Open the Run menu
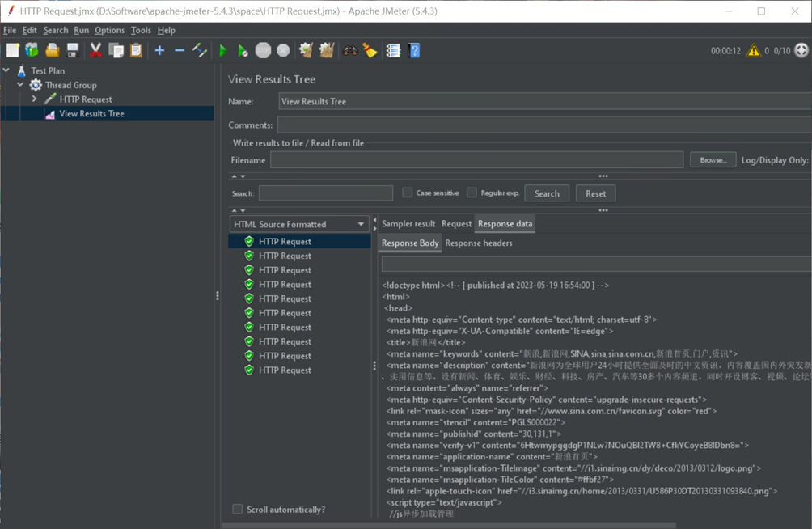The height and width of the screenshot is (529, 812). pos(82,30)
